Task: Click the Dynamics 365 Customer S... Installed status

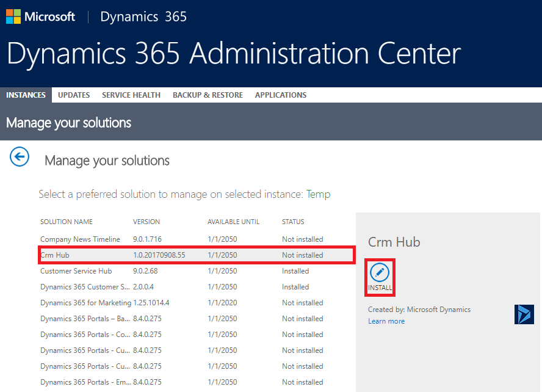Action: pyautogui.click(x=295, y=287)
